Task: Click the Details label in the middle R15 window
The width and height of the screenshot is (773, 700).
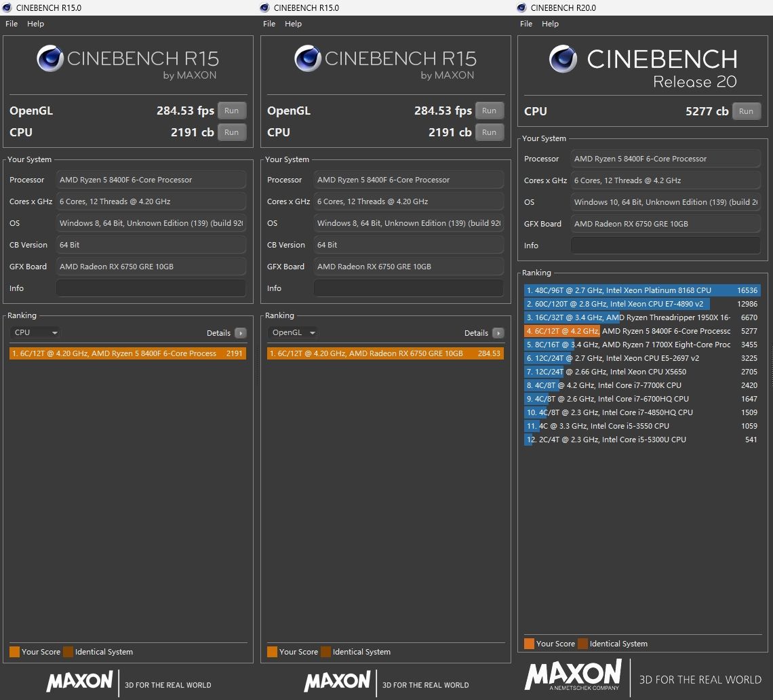Action: 476,333
